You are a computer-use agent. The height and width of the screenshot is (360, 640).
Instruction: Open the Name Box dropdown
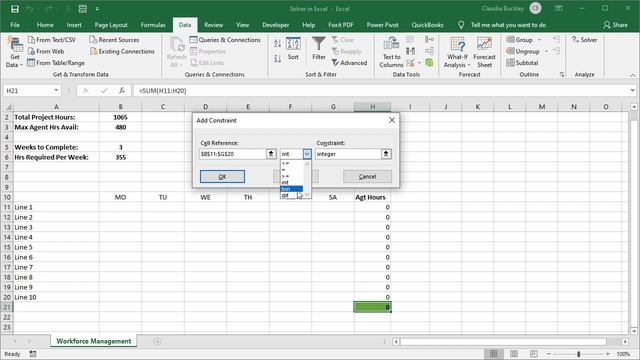click(x=56, y=91)
